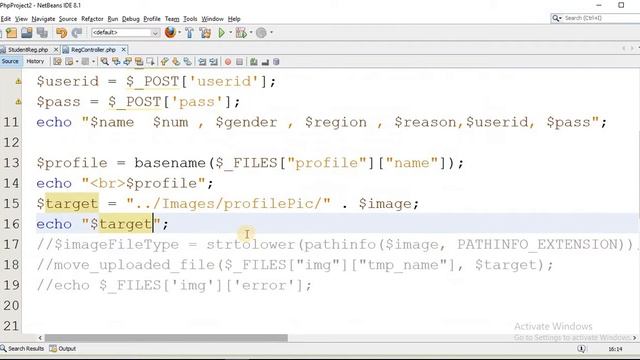Click the Shift Line Left icon

tap(202, 62)
